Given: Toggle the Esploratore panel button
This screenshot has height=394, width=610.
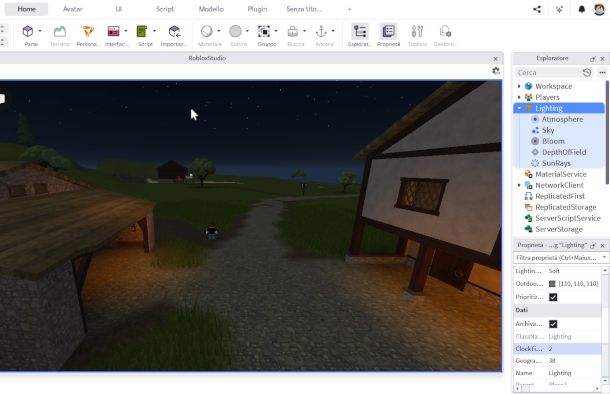Looking at the screenshot, I should (x=360, y=35).
